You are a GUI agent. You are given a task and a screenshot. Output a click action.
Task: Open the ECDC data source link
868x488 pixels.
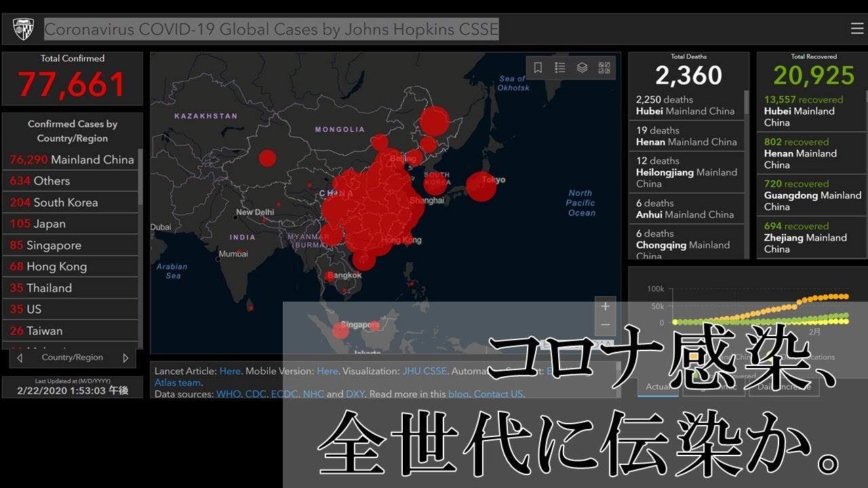coord(285,394)
